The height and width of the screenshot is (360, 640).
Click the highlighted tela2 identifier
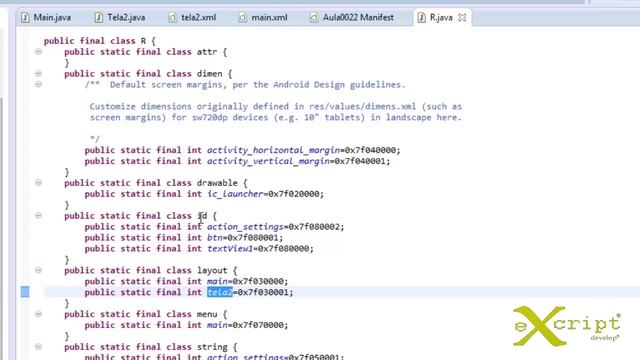pyautogui.click(x=220, y=292)
